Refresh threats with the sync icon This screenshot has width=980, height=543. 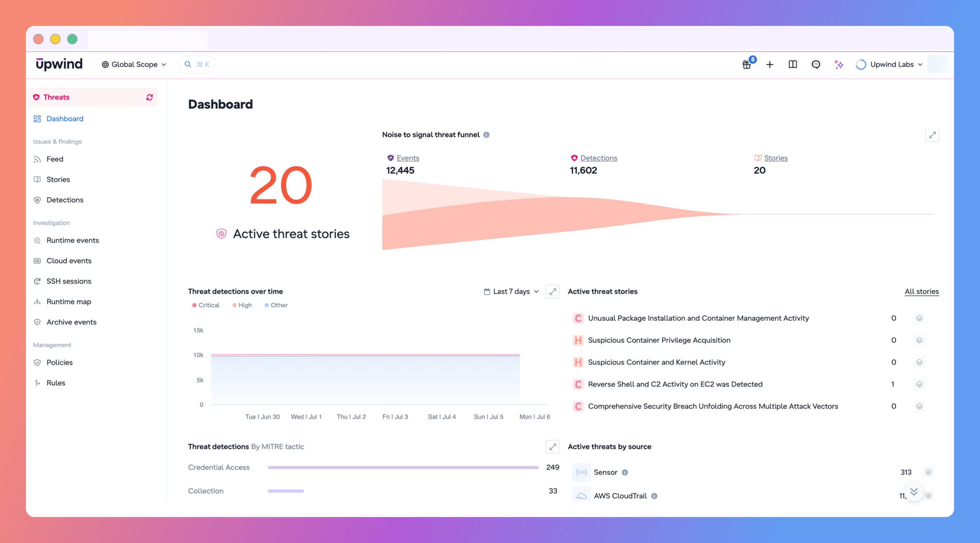click(149, 97)
